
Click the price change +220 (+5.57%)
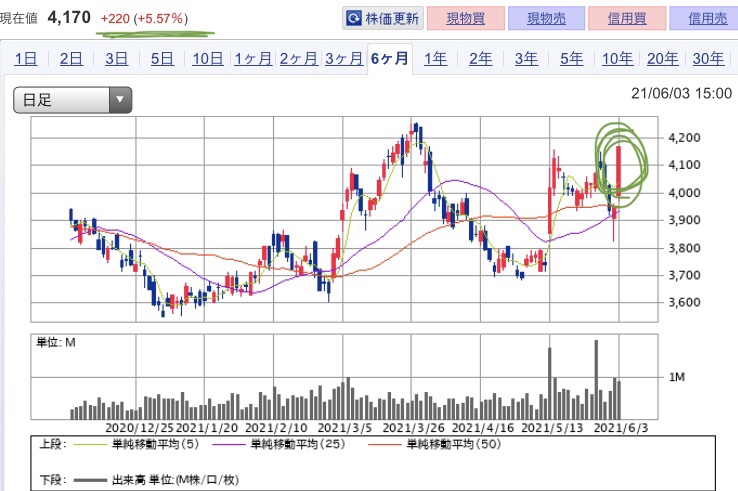(x=144, y=19)
